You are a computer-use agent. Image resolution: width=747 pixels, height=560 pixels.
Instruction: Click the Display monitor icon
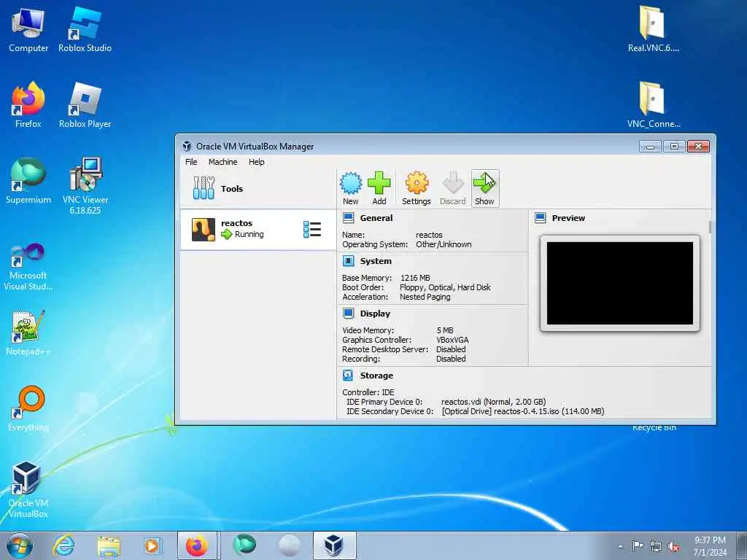(x=348, y=314)
